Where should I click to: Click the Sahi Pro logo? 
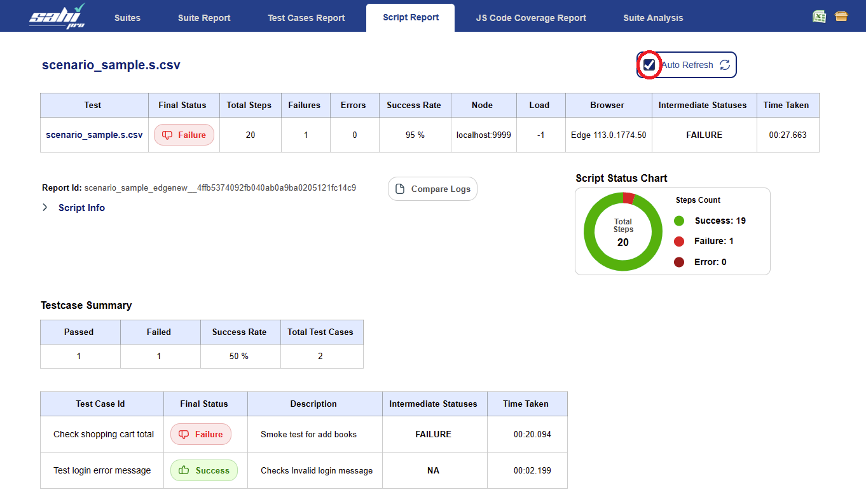tap(56, 16)
